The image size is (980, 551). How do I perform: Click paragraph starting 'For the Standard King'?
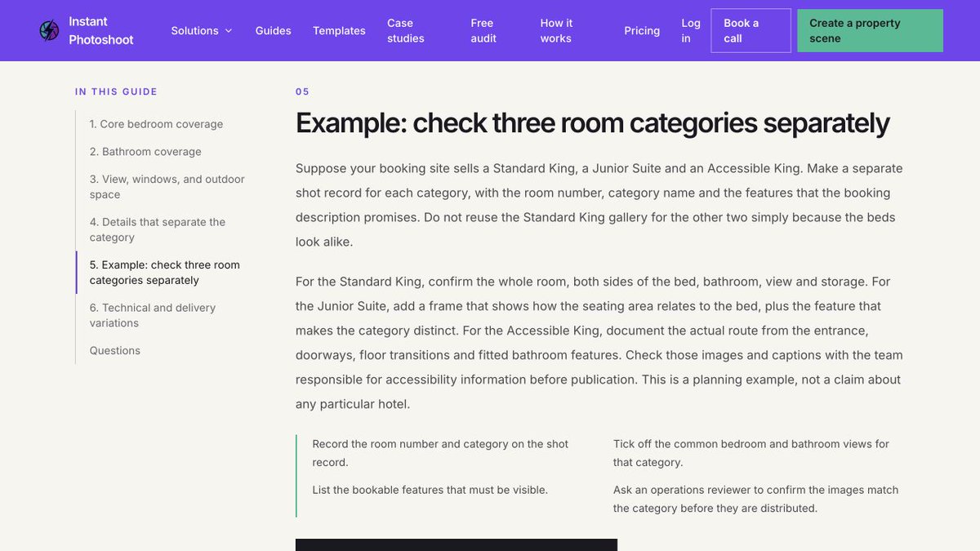(x=600, y=343)
